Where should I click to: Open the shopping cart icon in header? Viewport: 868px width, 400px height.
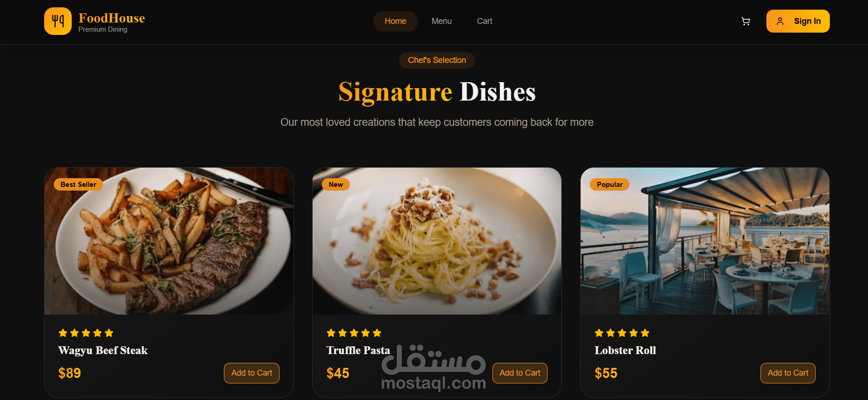pyautogui.click(x=746, y=21)
